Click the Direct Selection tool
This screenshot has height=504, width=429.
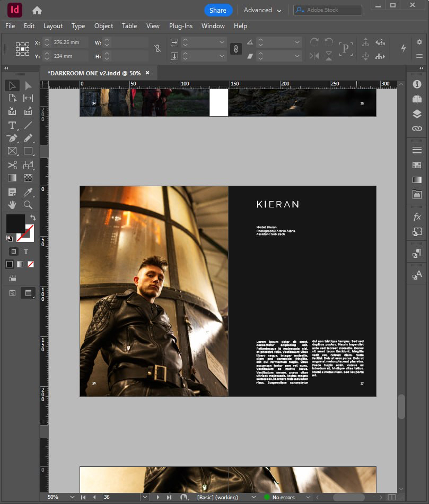(x=28, y=85)
